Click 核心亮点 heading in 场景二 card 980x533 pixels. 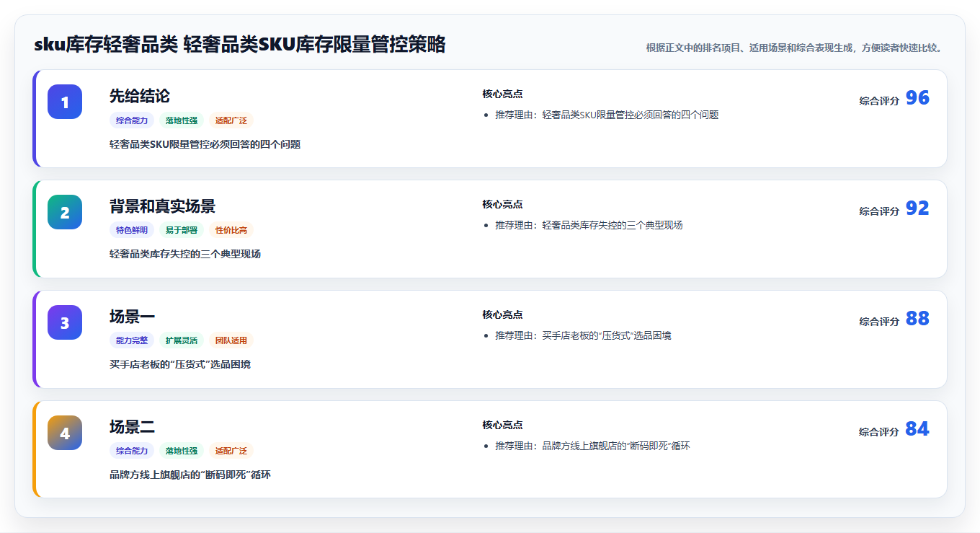[x=502, y=425]
